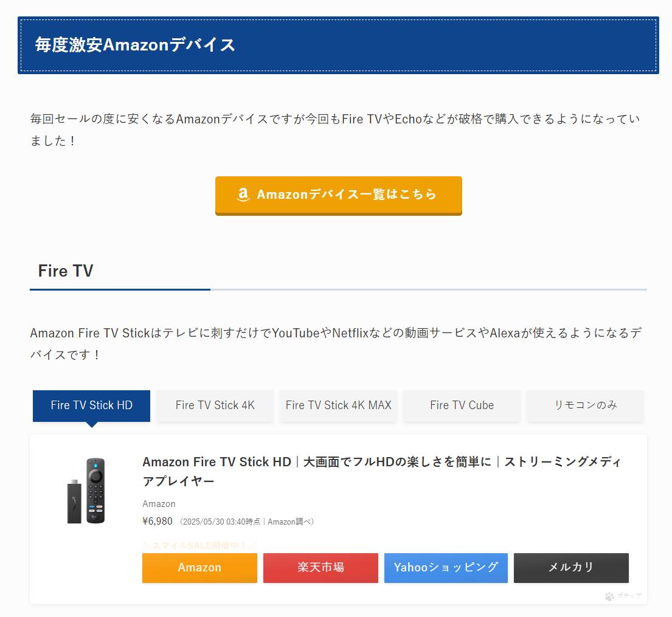The height and width of the screenshot is (617, 672).
Task: Click the Fire TV section heading
Action: [66, 271]
